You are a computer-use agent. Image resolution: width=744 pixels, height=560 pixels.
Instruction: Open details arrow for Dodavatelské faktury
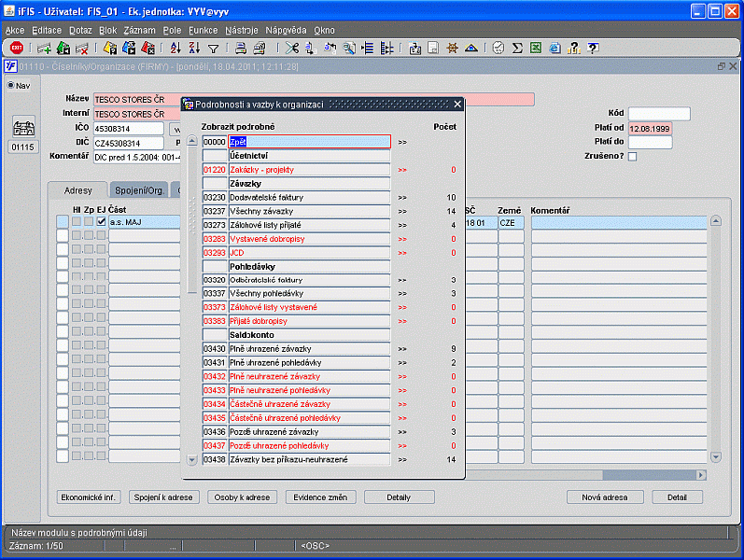(x=402, y=198)
